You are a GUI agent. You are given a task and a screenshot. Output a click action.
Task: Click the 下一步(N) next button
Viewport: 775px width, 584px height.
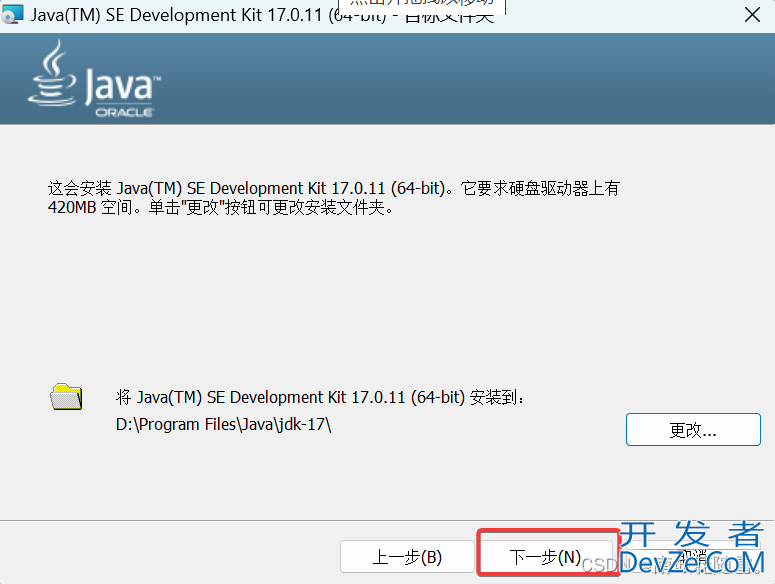546,556
